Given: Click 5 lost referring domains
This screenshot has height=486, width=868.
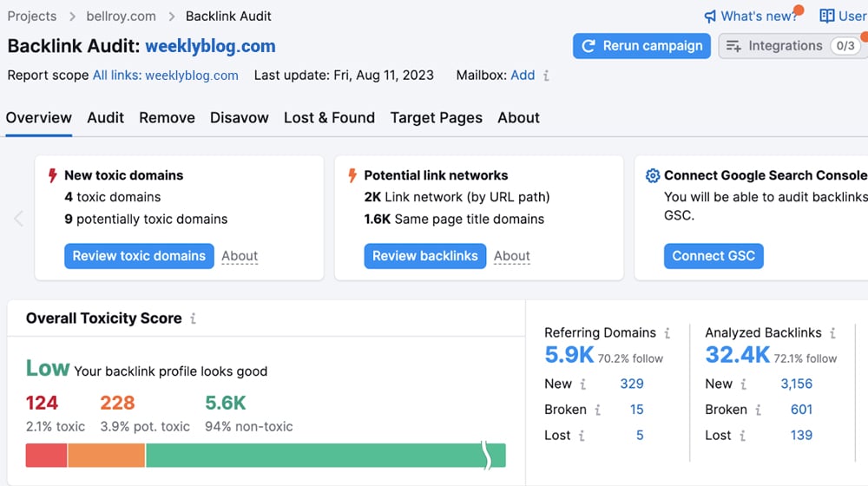Looking at the screenshot, I should pyautogui.click(x=640, y=436).
